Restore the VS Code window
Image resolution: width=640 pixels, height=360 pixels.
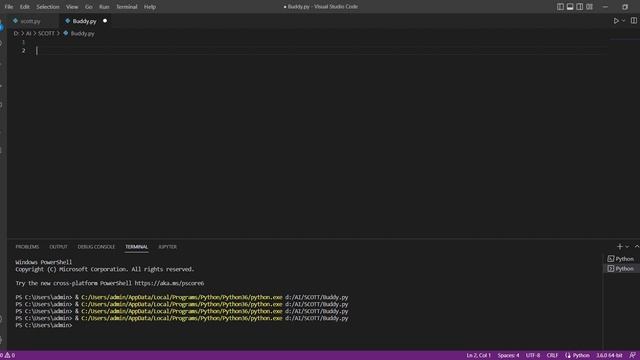(625, 7)
